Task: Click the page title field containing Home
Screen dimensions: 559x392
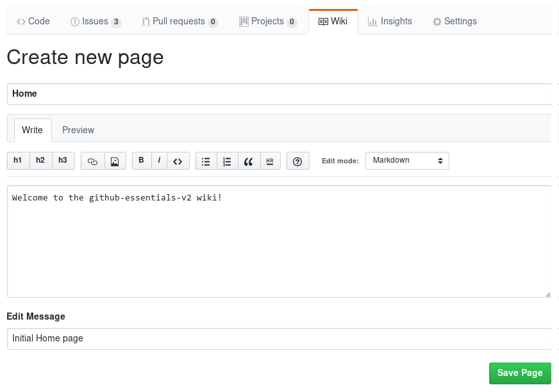Action: (279, 94)
